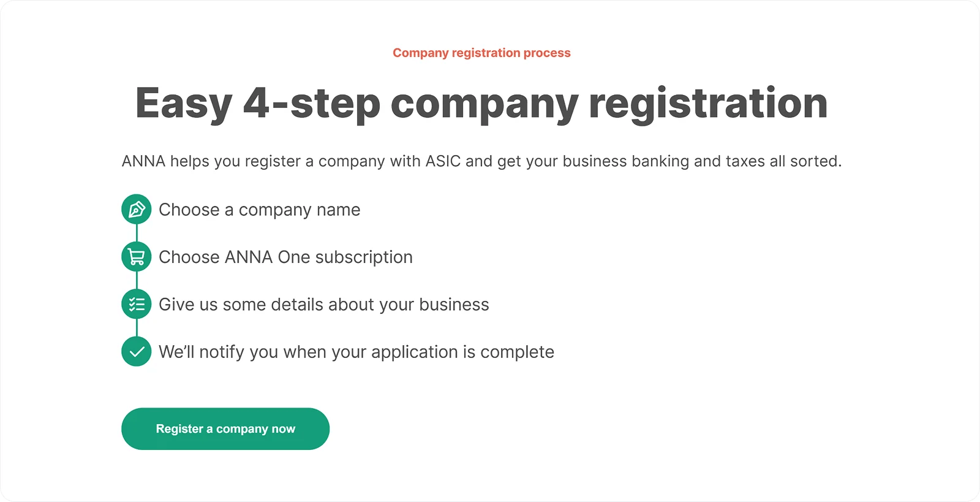Click the line connecting checklist and checkmark icons
Screen dimensions: 980x502
click(x=137, y=328)
